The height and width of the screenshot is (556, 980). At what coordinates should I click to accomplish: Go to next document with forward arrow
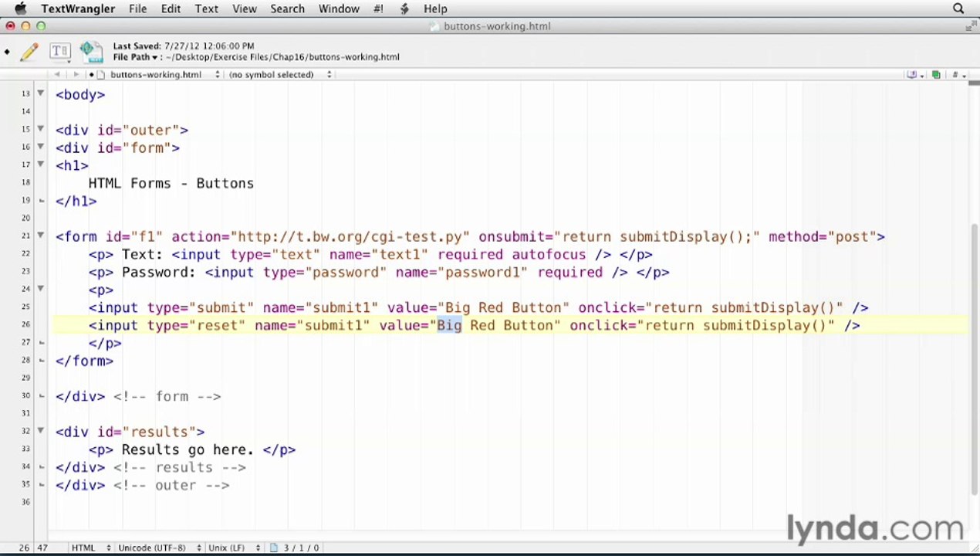(76, 75)
